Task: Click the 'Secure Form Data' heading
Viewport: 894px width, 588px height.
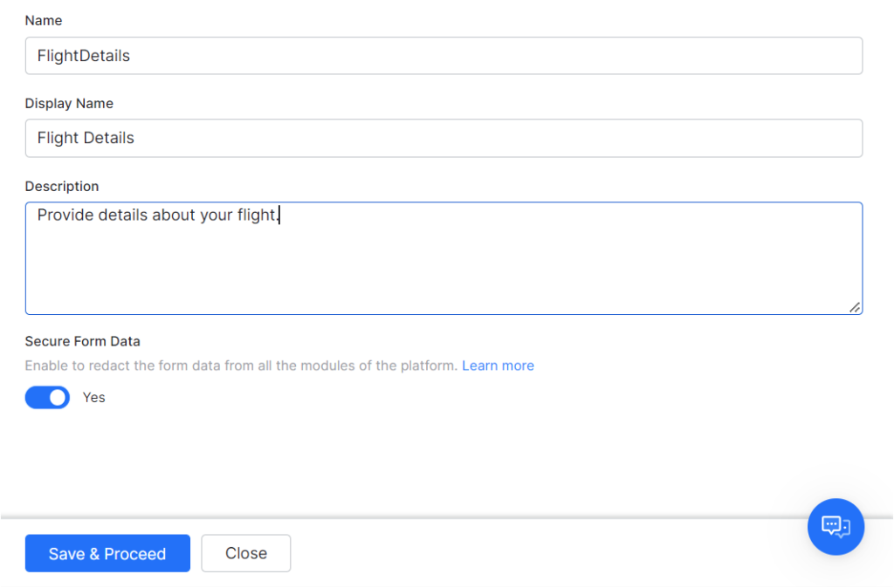Action: click(83, 341)
